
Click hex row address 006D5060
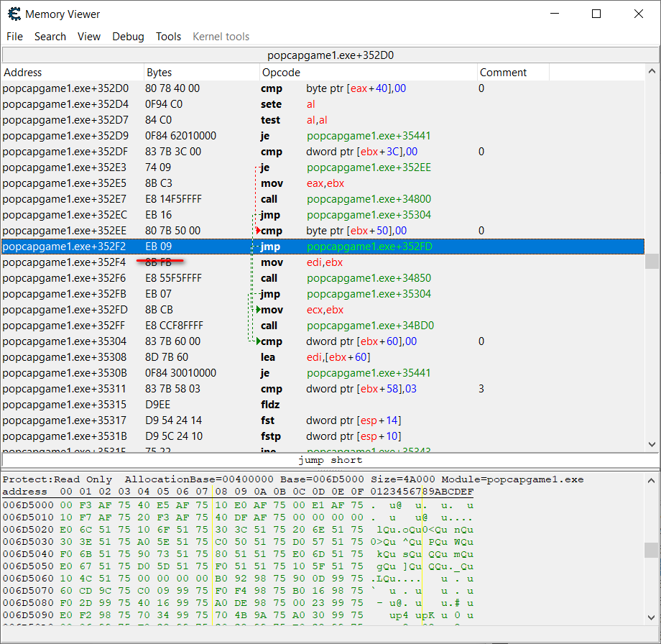(x=28, y=579)
